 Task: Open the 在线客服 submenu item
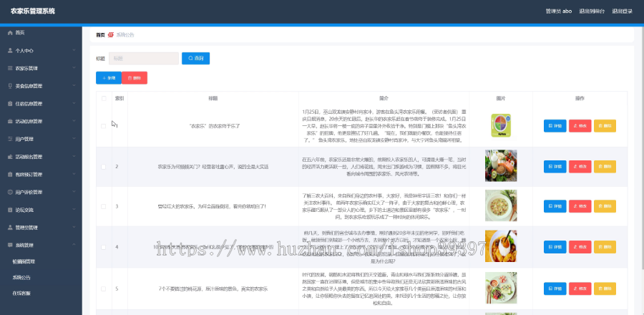(x=21, y=294)
